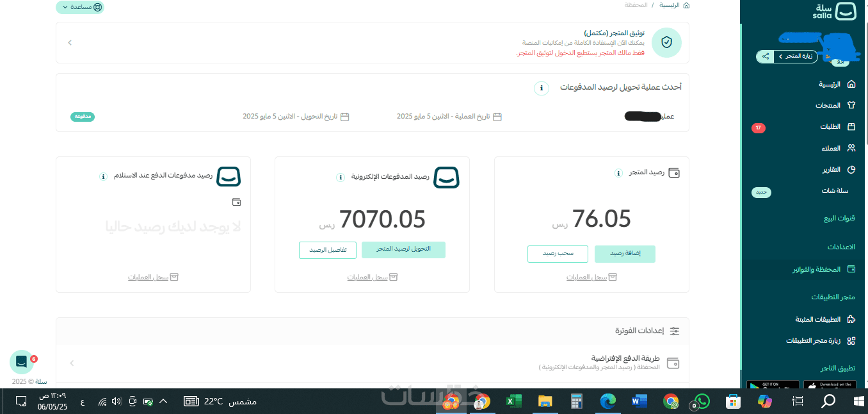The width and height of the screenshot is (868, 414).
Task: Click the wallet icon in رصيد المتجر card
Action: (674, 173)
